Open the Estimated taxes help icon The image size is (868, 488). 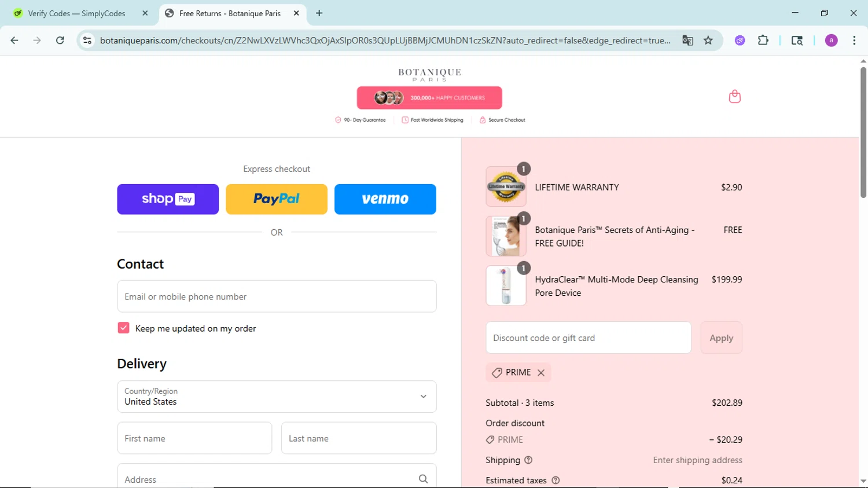[556, 480]
